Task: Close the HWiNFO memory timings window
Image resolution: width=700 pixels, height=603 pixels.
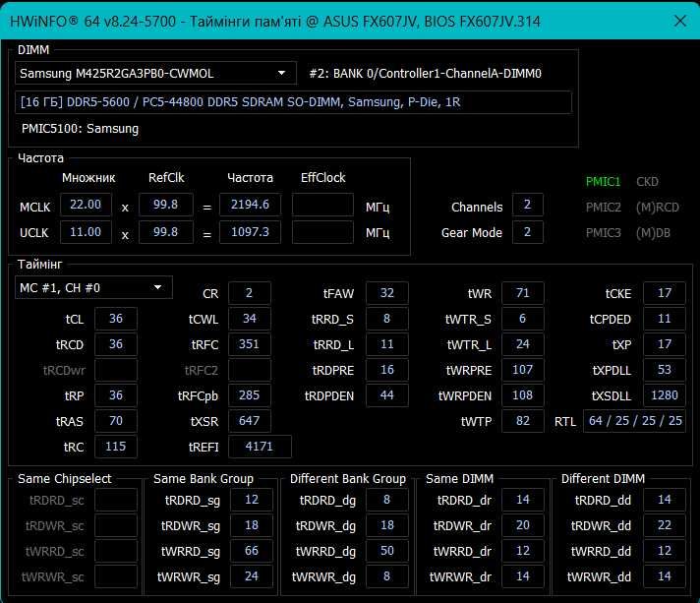Action: pos(680,21)
